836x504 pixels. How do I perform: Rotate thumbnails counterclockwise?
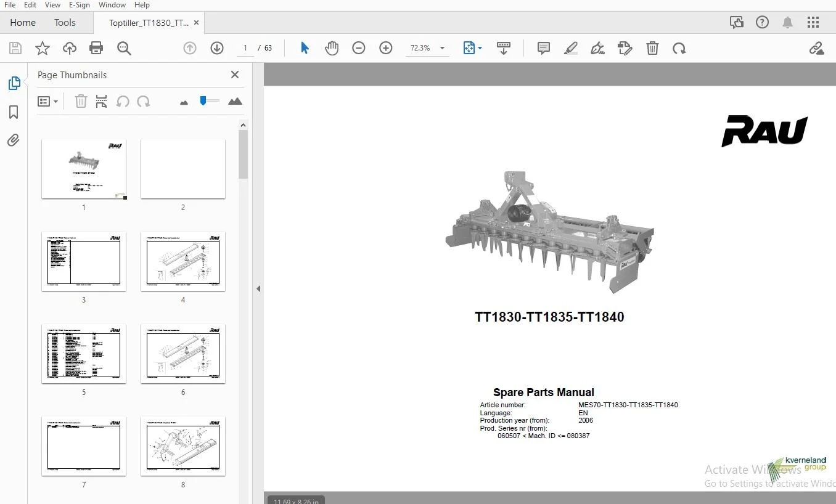123,101
